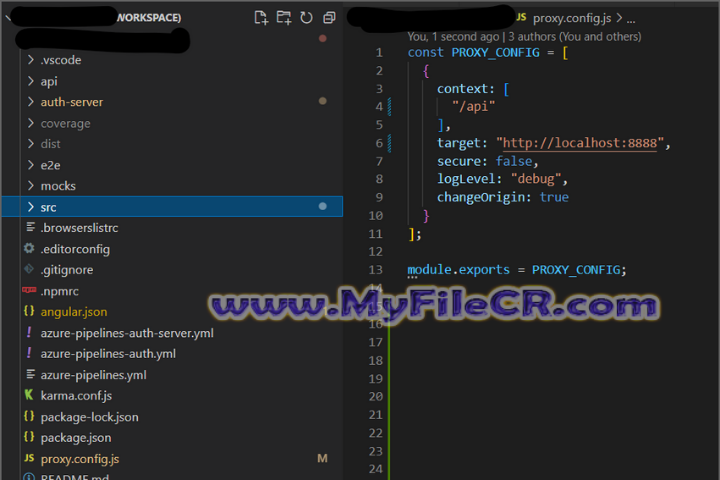
Task: Click the npm icon beside .npmrc
Action: click(x=29, y=290)
